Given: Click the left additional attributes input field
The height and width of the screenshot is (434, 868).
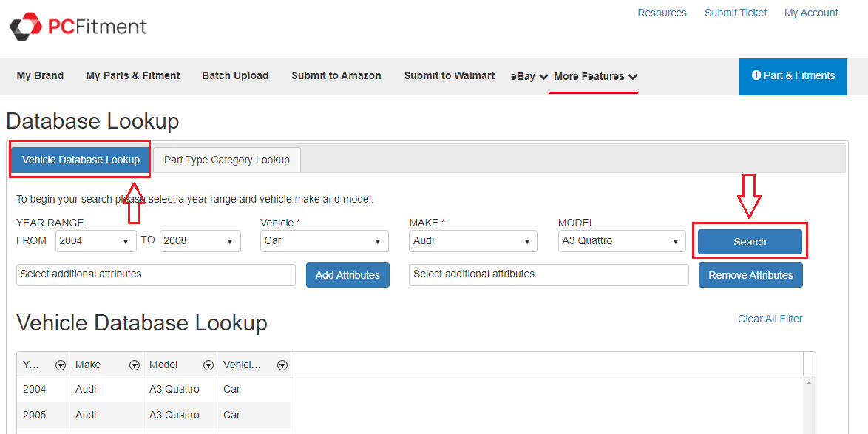Looking at the screenshot, I should point(155,274).
